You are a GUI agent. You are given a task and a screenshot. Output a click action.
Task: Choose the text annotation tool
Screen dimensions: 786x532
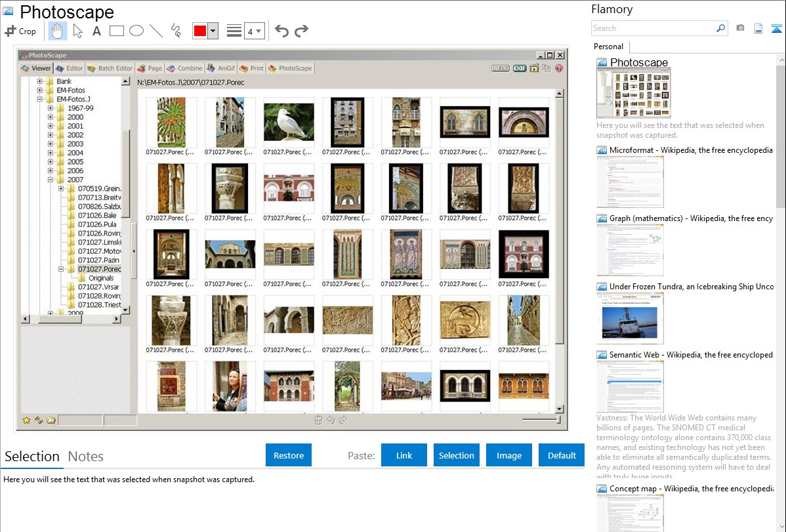(x=96, y=31)
